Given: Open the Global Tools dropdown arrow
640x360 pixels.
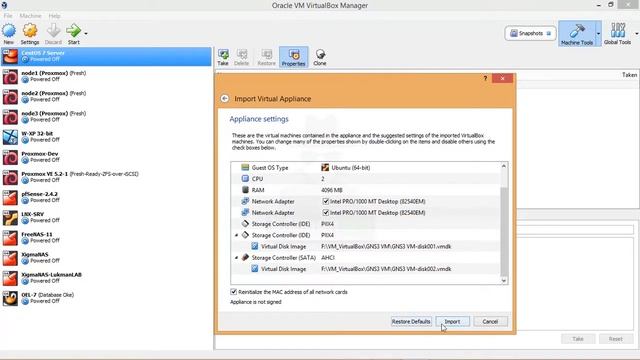Looking at the screenshot, I should [636, 33].
